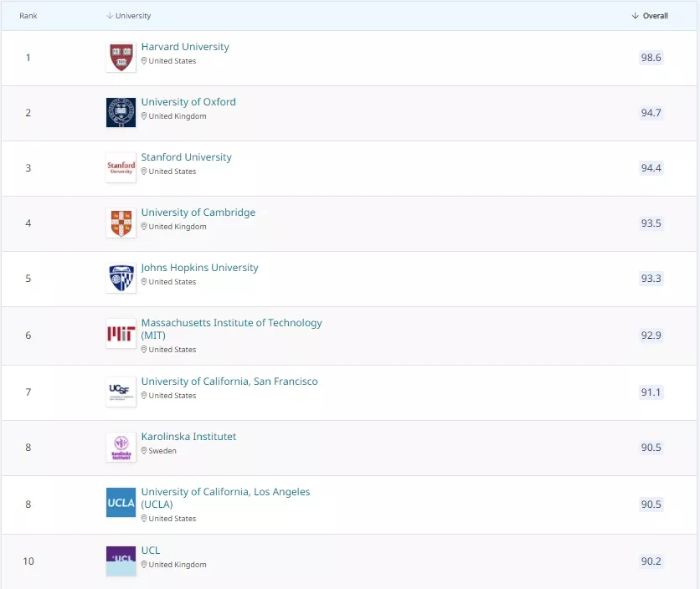
Task: Click the UCSF logo
Action: pyautogui.click(x=121, y=392)
